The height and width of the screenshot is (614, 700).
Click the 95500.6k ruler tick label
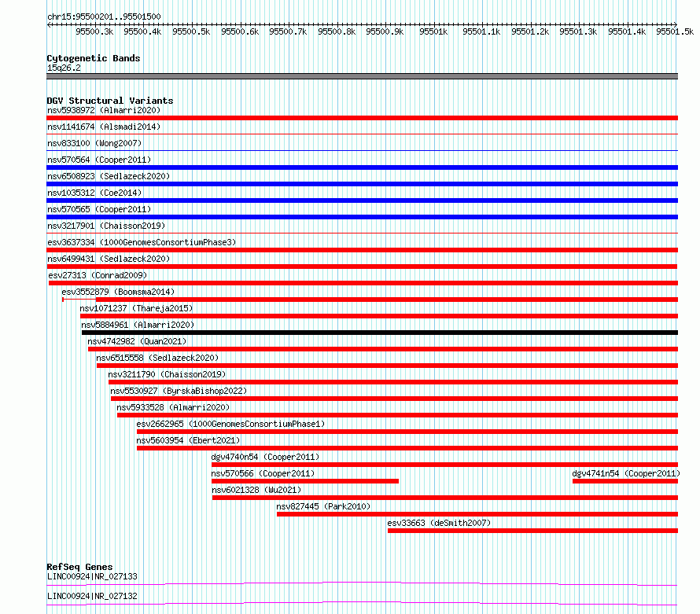click(240, 31)
